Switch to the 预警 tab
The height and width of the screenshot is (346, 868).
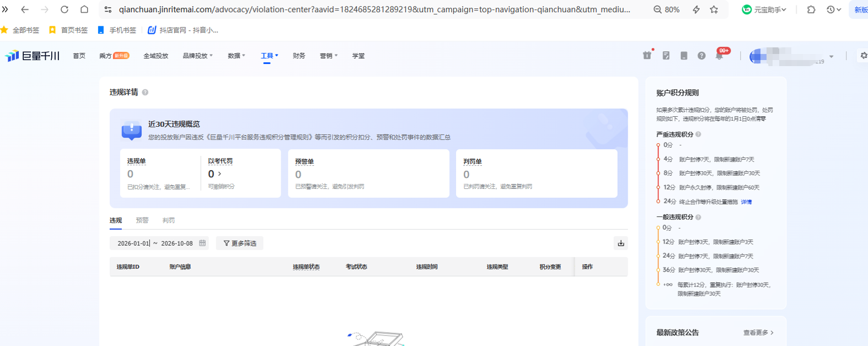tap(142, 220)
